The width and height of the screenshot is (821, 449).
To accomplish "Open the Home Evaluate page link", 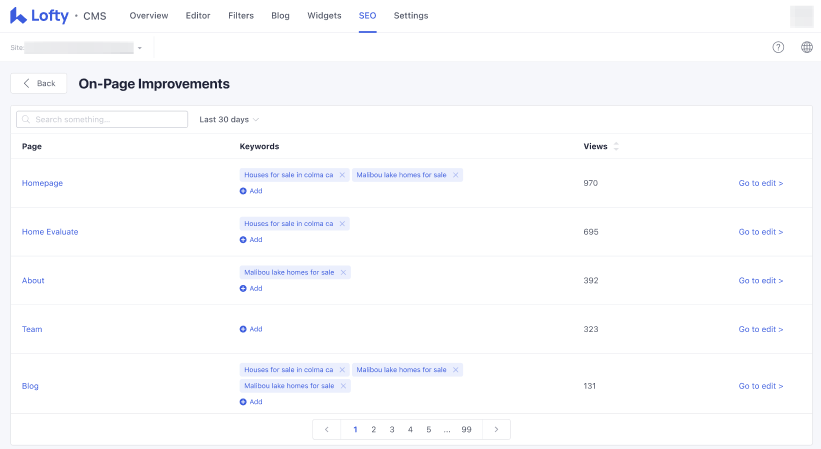I will 50,232.
